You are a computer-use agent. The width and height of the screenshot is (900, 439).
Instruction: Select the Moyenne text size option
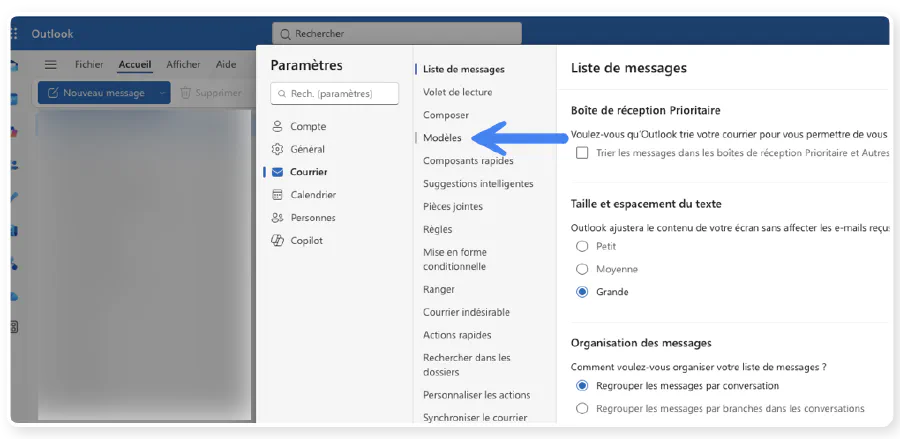(x=582, y=269)
